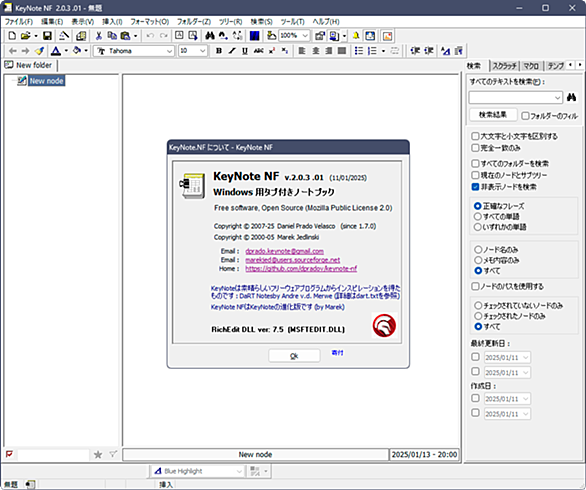Open the Tahoma font dropdown
The image size is (586, 490).
tap(169, 51)
